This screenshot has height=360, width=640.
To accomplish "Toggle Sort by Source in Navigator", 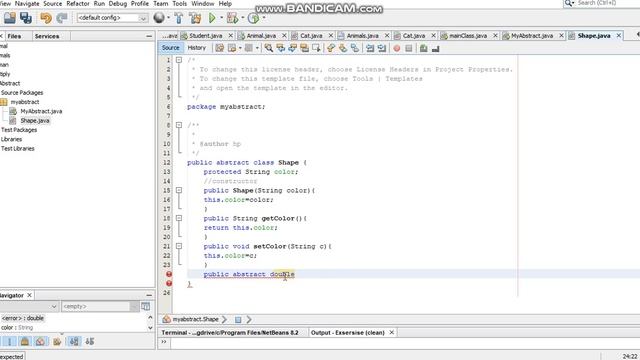I will click(x=90, y=342).
